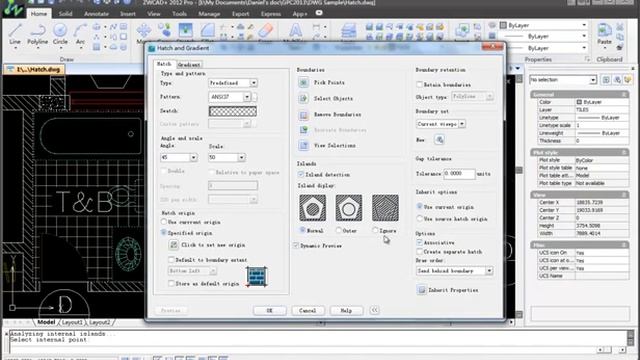Viewport: 640px width, 360px height.
Task: Select the Ignore radio button
Action: pos(375,230)
